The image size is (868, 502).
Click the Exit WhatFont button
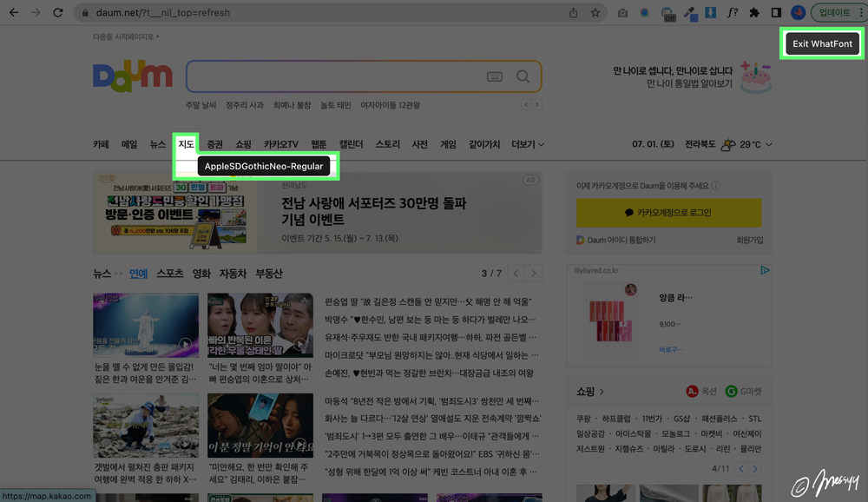pos(822,43)
